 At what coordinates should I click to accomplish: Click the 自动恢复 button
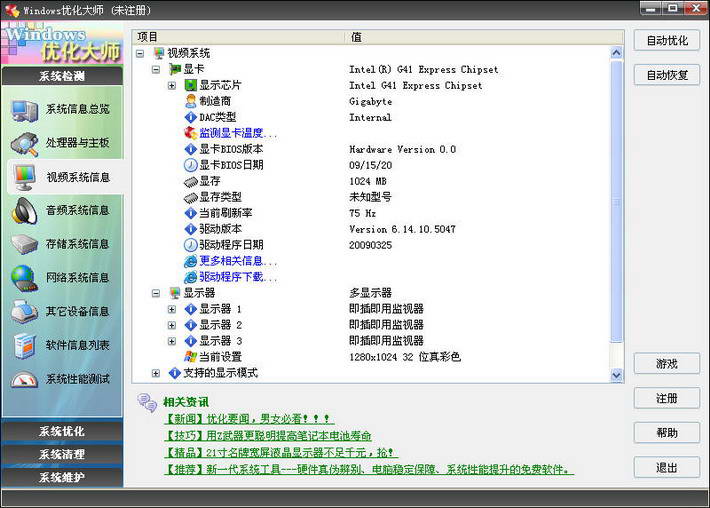tap(667, 75)
